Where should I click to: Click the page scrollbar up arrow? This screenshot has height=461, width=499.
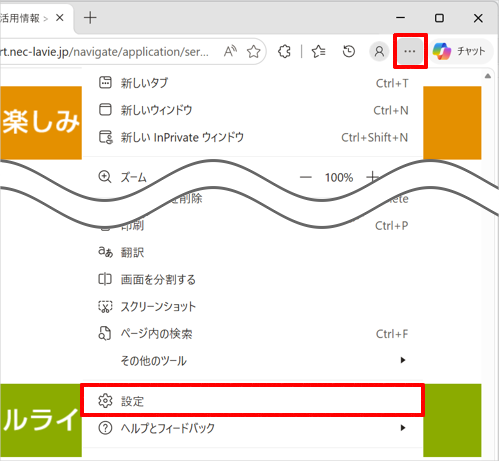tap(488, 76)
